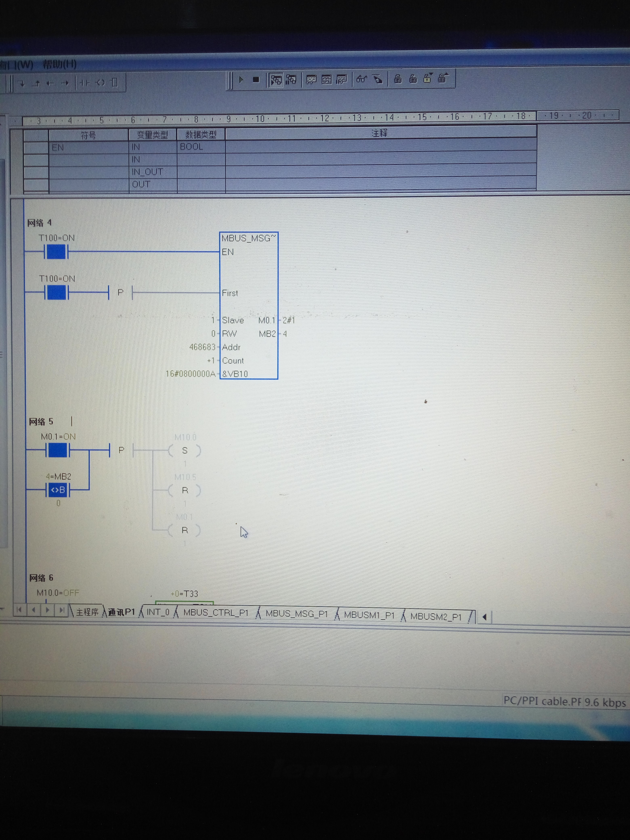Insert a Line Up branch
Image resolution: width=630 pixels, height=840 pixels.
37,83
